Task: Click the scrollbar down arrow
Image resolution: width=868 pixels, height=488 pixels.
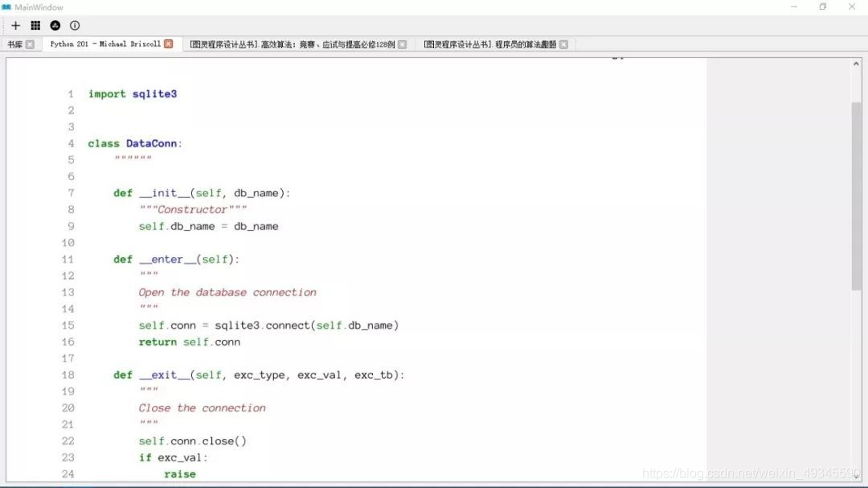Action: click(857, 477)
